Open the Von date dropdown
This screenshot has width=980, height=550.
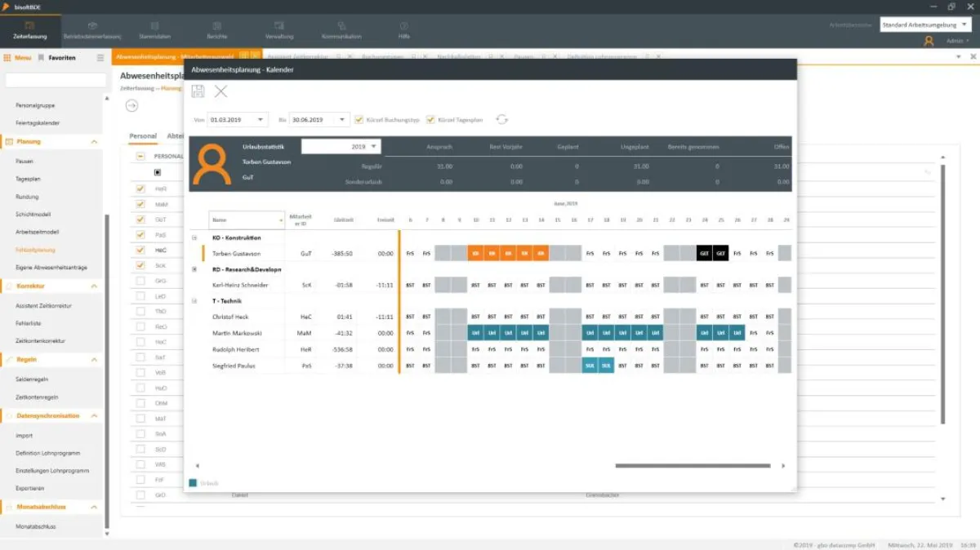click(261, 120)
